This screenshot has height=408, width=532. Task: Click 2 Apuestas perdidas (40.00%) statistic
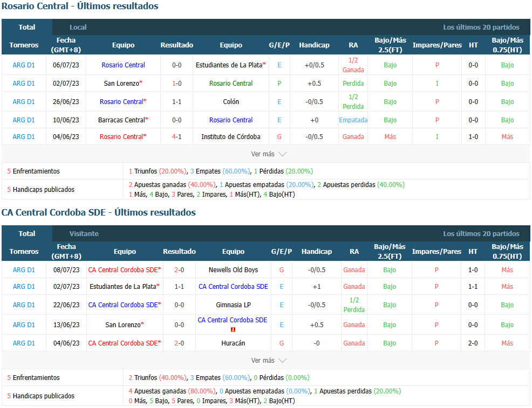(x=361, y=185)
